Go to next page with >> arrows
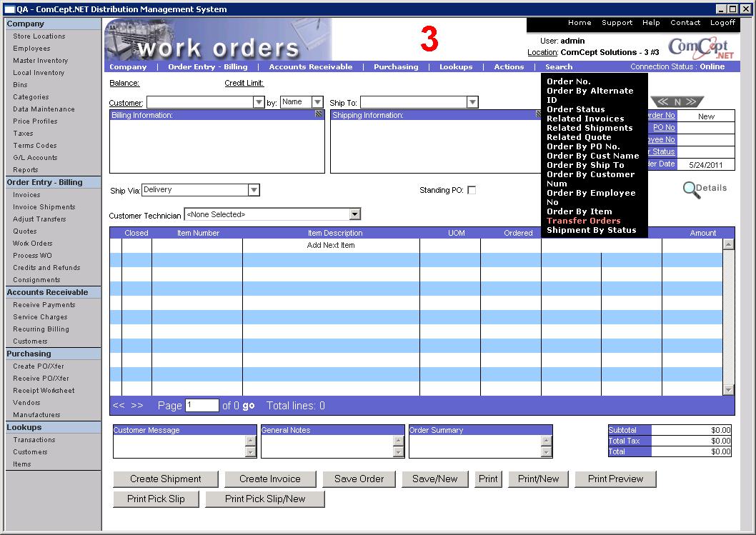This screenshot has height=535, width=756. click(x=136, y=406)
